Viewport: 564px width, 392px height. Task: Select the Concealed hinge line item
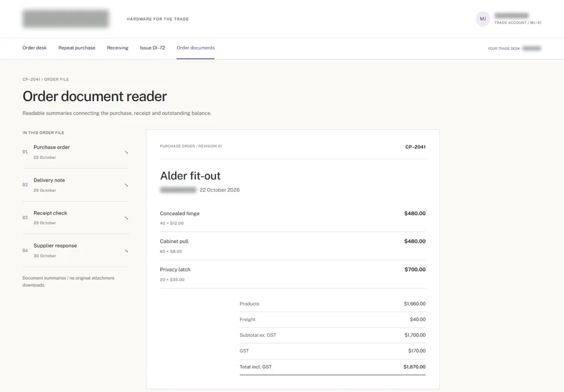pyautogui.click(x=293, y=218)
